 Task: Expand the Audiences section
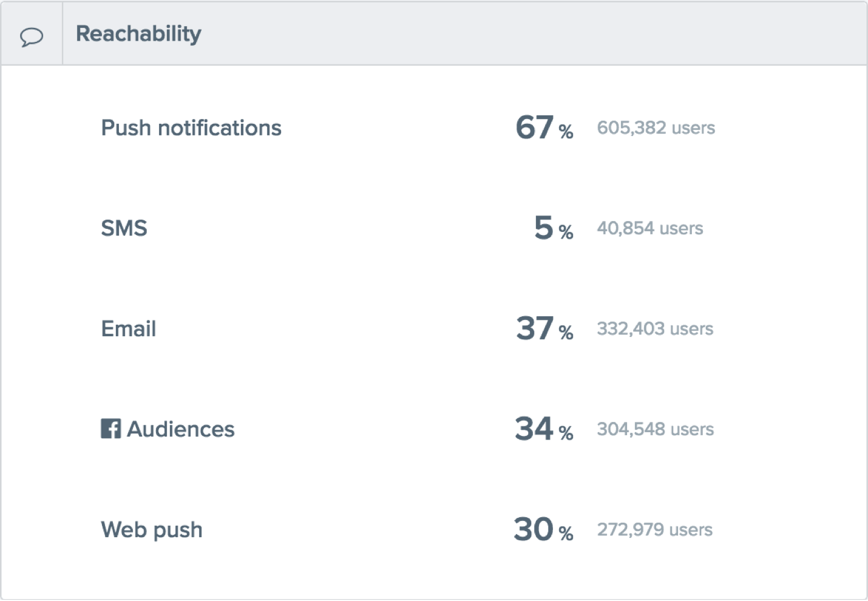[169, 429]
